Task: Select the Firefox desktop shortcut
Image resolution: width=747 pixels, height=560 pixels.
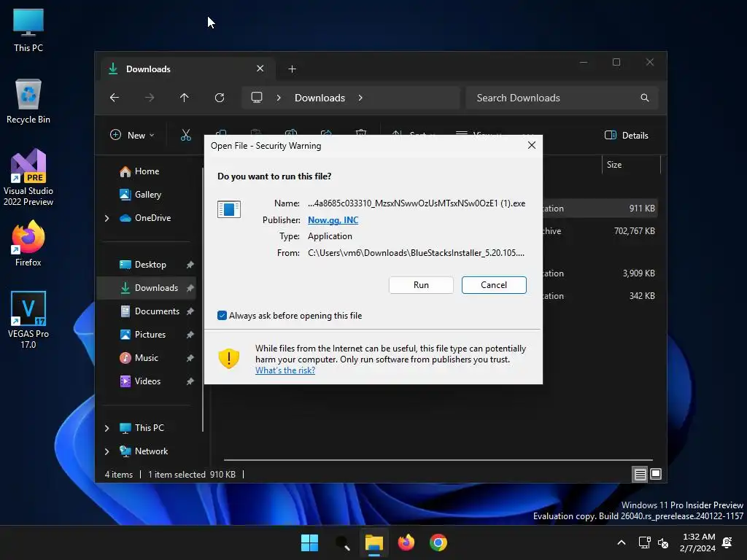Action: point(28,244)
